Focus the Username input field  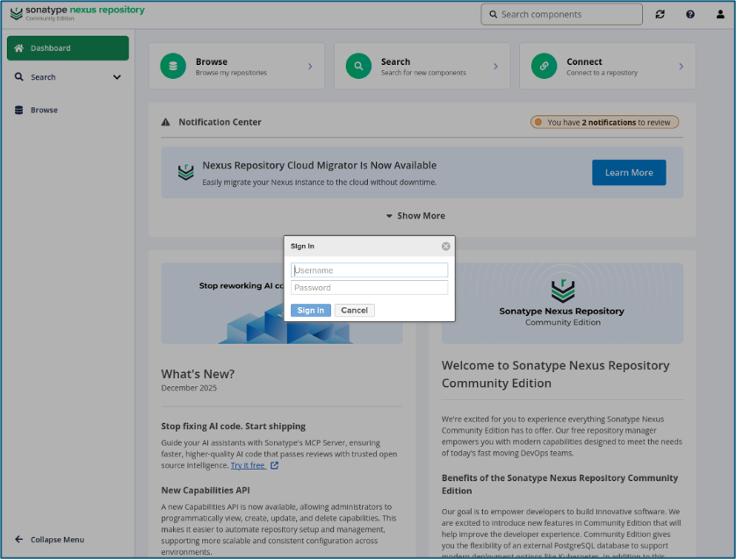(x=369, y=270)
